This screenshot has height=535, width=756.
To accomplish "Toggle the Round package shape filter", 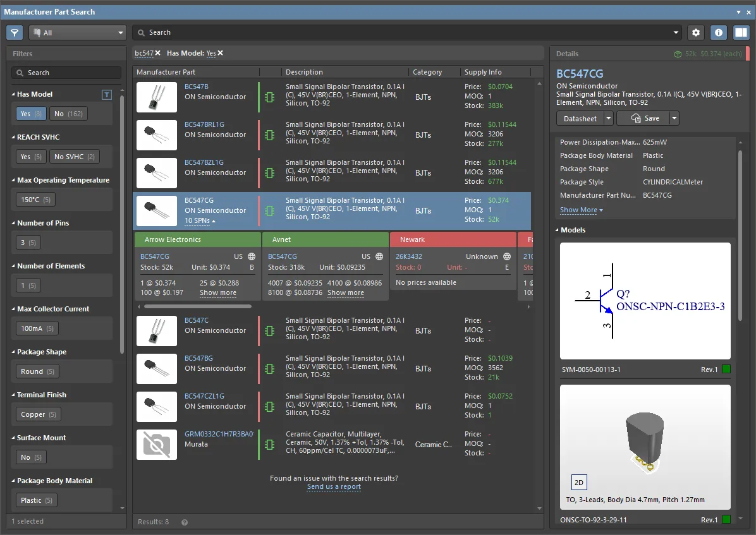I will [x=37, y=371].
